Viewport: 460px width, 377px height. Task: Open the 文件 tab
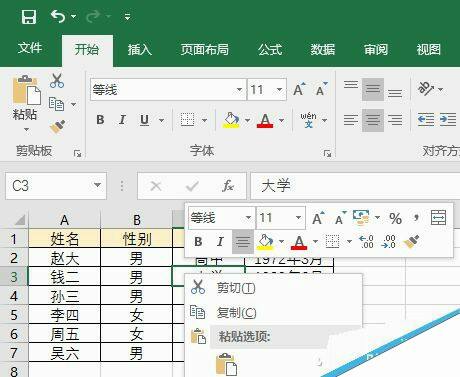click(30, 48)
